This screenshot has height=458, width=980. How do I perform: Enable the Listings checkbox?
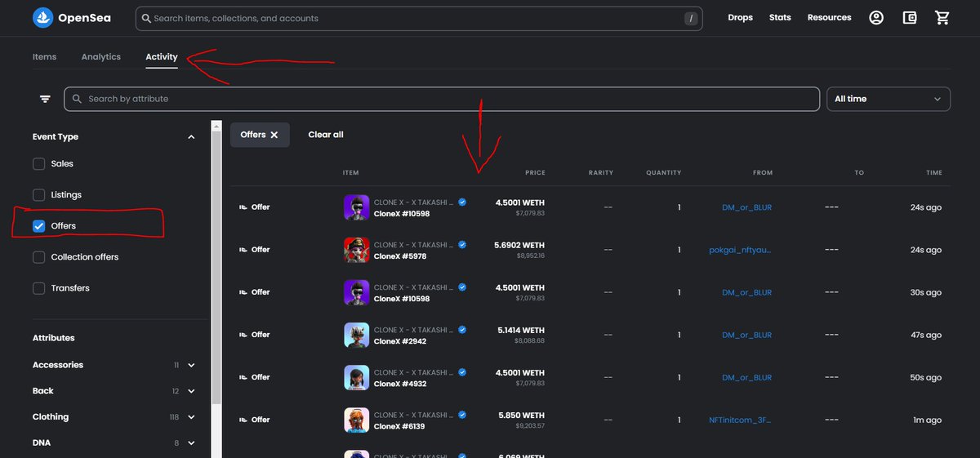coord(38,195)
